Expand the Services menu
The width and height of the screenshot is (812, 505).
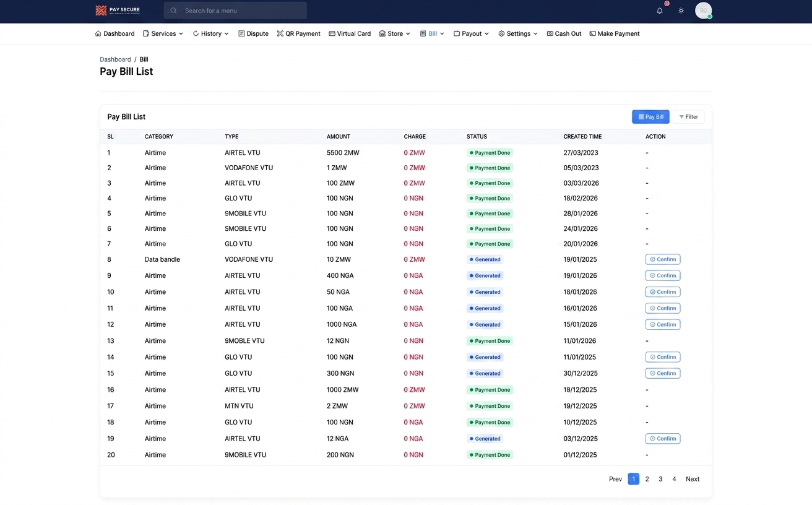[163, 33]
